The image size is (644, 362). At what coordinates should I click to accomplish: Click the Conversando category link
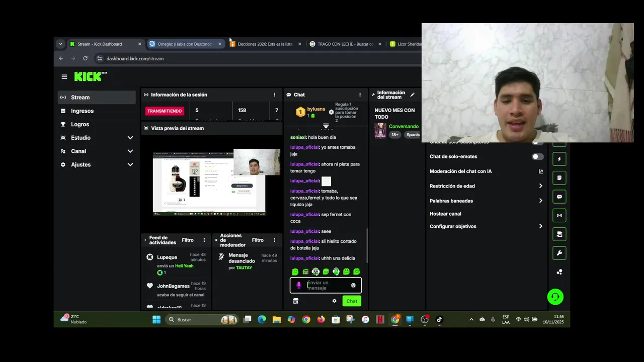click(404, 126)
